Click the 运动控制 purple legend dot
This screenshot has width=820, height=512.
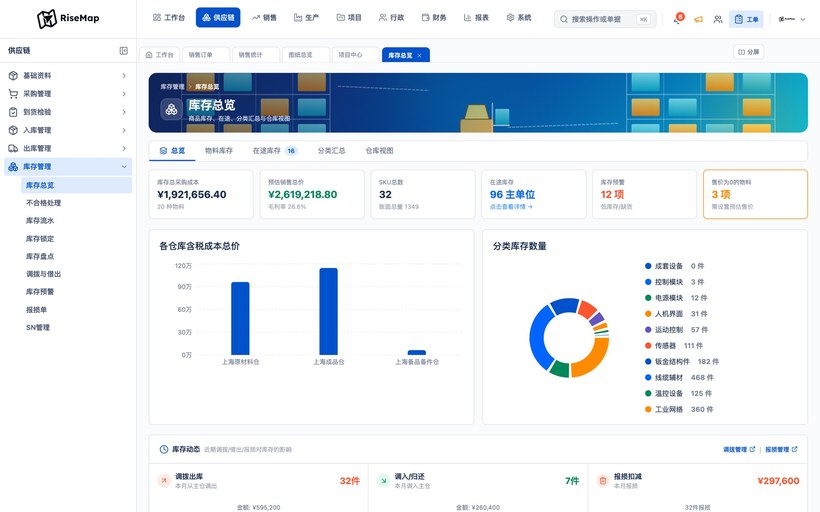[648, 330]
